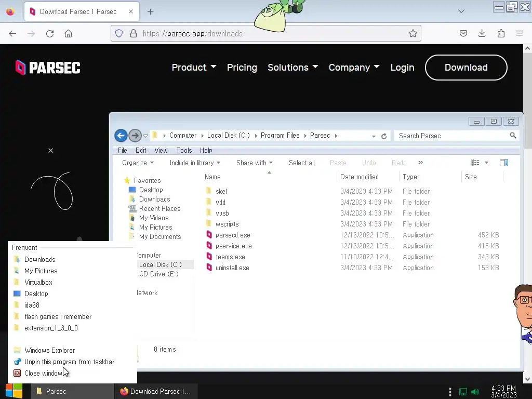
Task: Change view using the view icon
Action: tap(475, 163)
